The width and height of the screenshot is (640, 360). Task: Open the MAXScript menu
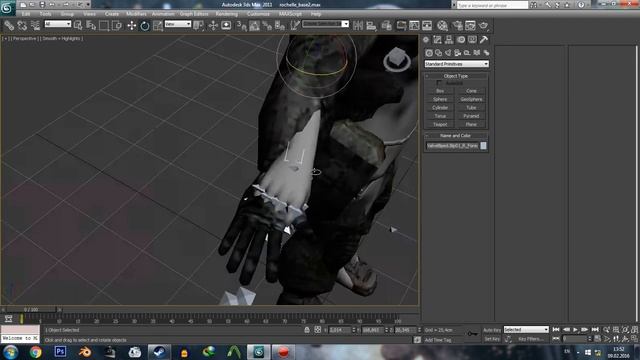click(x=290, y=14)
